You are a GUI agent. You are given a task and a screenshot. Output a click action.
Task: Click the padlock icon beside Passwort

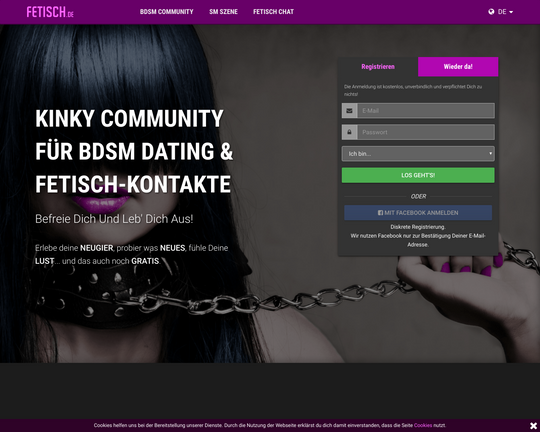[349, 132]
